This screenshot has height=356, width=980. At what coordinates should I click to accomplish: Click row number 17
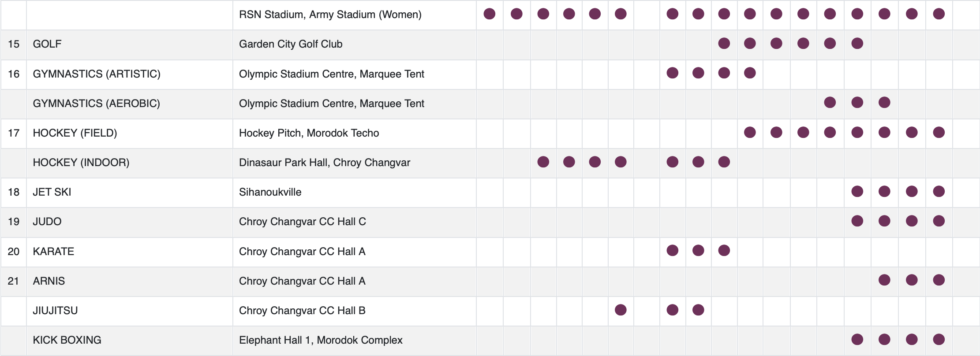click(14, 133)
